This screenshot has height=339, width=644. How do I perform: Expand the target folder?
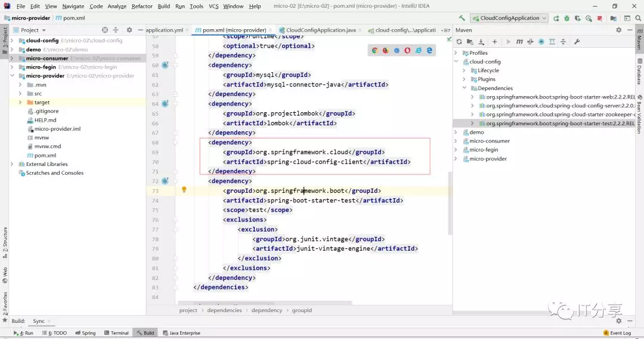20,102
